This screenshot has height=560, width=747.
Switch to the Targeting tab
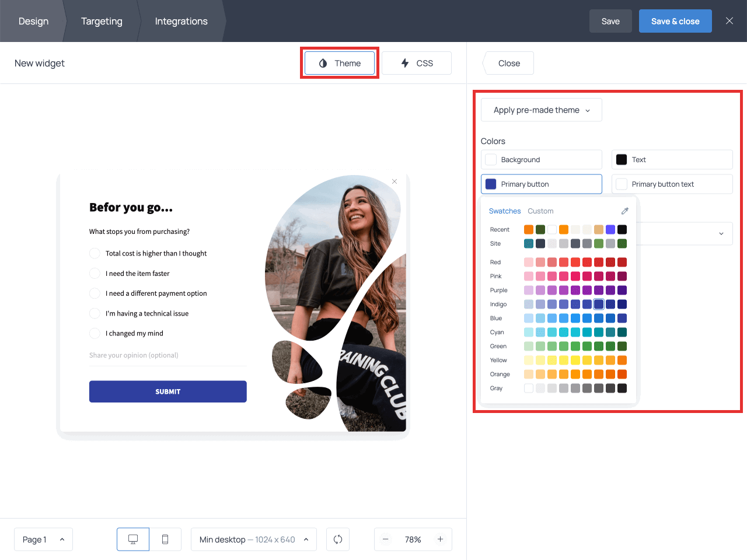click(x=102, y=21)
